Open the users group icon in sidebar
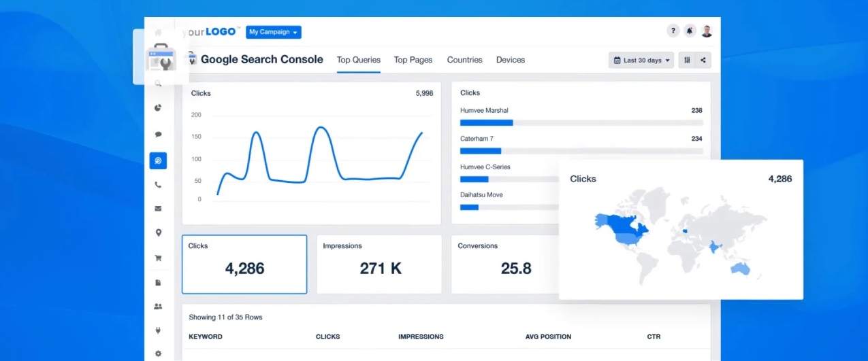 click(158, 307)
